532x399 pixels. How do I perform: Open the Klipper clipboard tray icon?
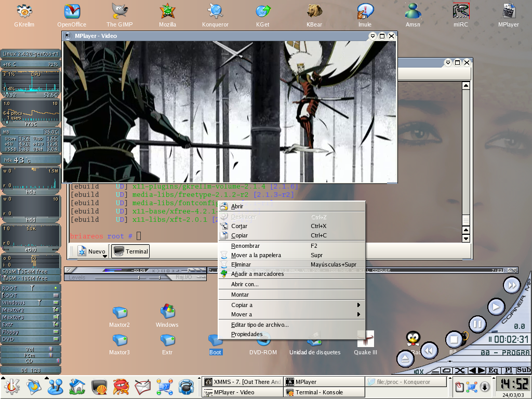coord(459,387)
